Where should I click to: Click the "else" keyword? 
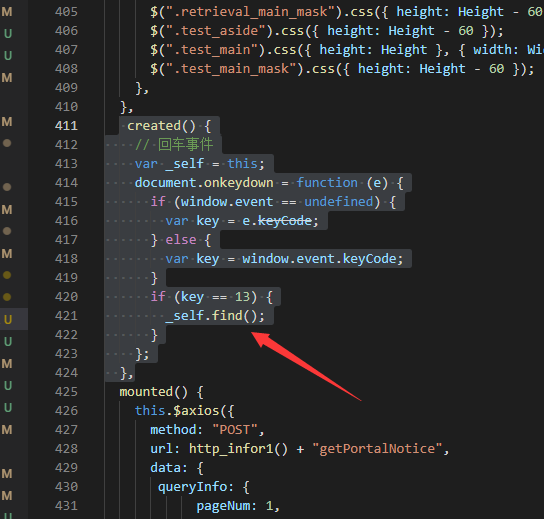pos(181,240)
